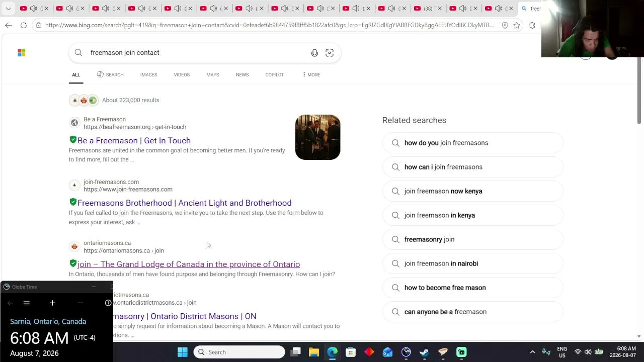Click the ontariomasons.ca › join URL text
This screenshot has width=644, height=362.
point(124,251)
